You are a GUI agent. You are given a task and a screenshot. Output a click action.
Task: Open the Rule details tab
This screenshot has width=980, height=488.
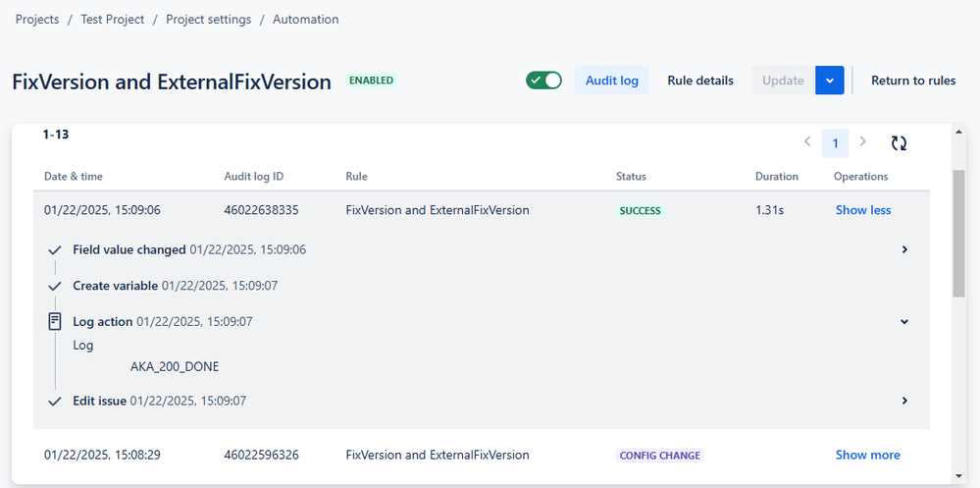(700, 81)
